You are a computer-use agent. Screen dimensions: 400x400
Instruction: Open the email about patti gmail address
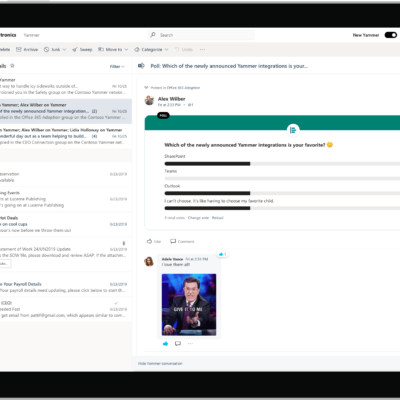66,309
